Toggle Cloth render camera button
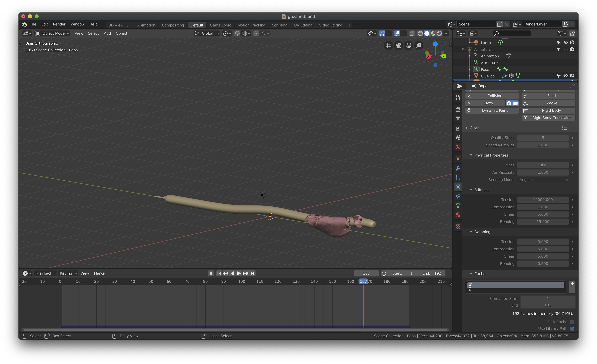Screen dimensions: 597x364 pos(509,103)
